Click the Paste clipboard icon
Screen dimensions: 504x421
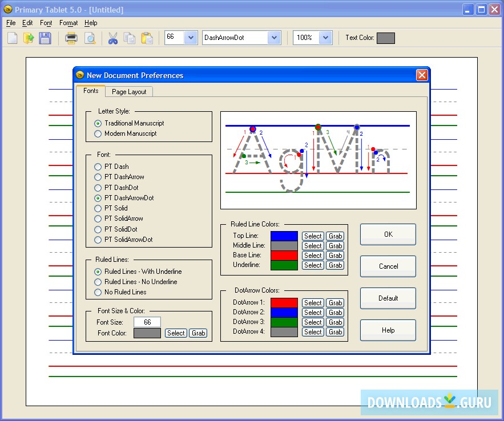(x=147, y=38)
